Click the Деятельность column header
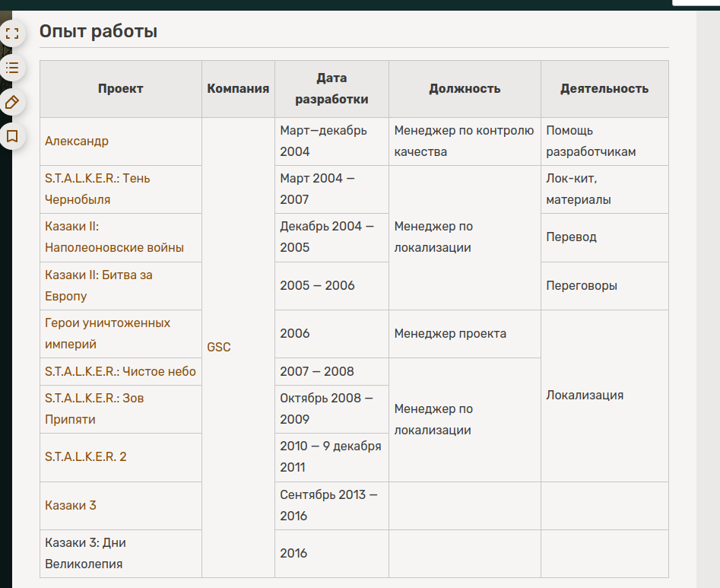Viewport: 720px width, 588px height. tap(604, 89)
